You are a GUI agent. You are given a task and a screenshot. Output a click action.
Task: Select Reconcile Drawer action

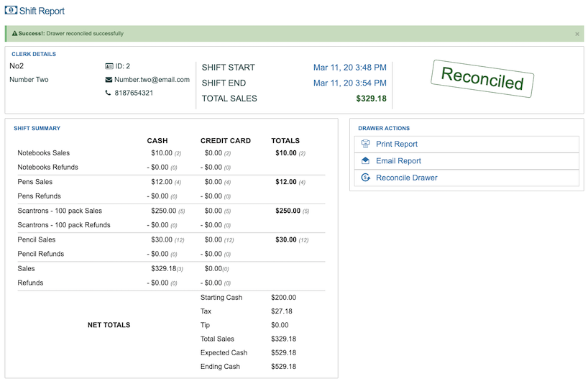coord(406,178)
